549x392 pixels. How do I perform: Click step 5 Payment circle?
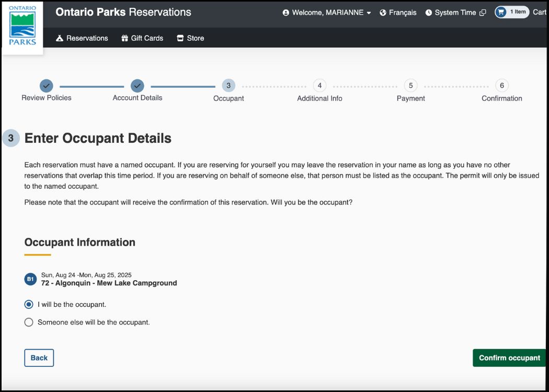(410, 85)
